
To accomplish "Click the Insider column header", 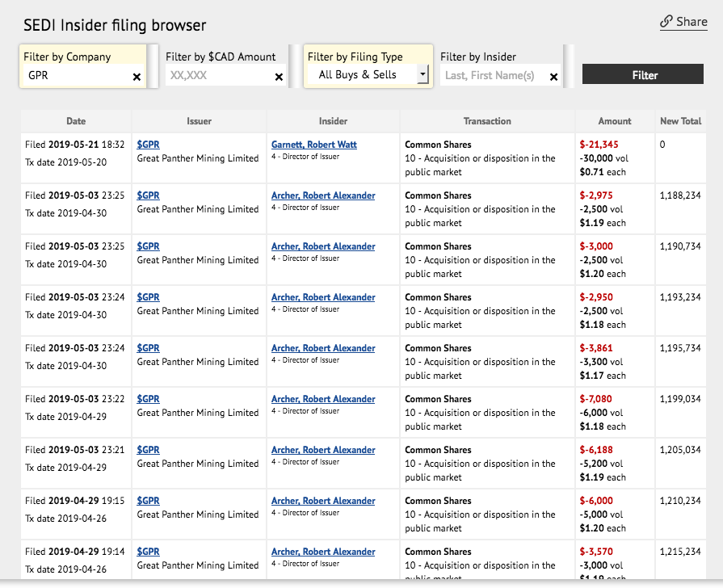I will pyautogui.click(x=333, y=121).
